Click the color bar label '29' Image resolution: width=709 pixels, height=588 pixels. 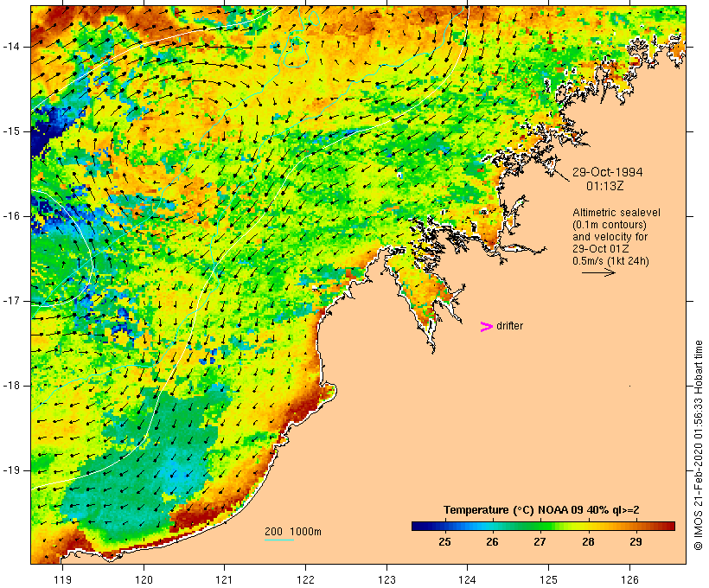click(636, 542)
